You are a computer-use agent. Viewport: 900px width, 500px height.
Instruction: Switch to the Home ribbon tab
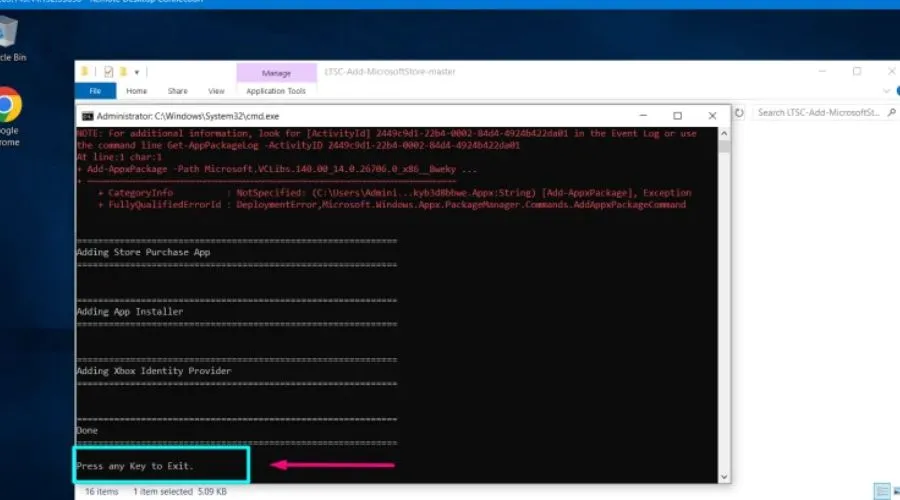click(136, 91)
